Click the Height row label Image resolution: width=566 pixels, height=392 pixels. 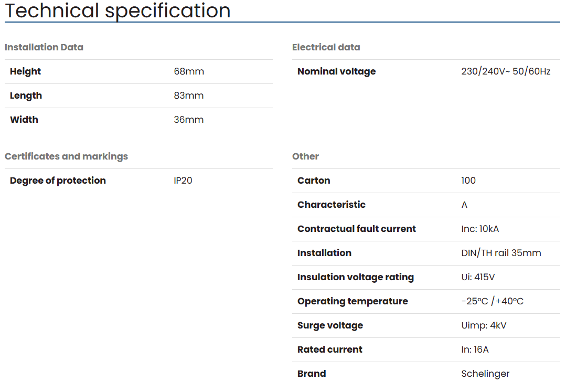(25, 71)
